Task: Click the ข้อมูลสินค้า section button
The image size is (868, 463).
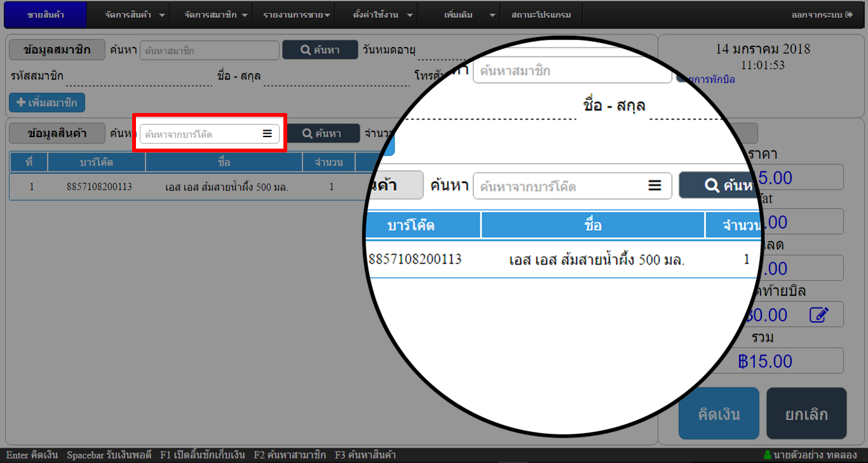Action: (x=57, y=133)
